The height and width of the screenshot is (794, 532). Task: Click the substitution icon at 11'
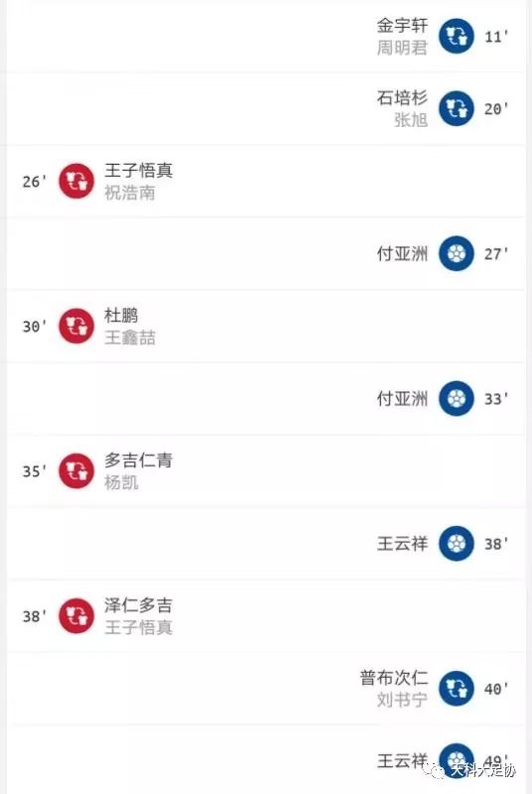click(457, 36)
